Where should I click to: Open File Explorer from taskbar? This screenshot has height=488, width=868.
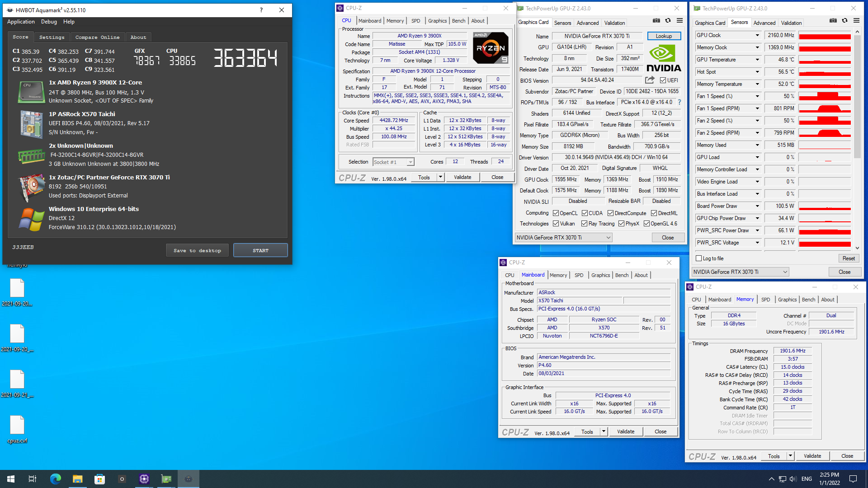77,479
